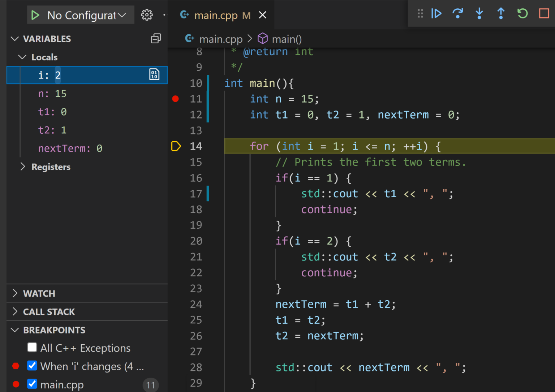This screenshot has width=555, height=392.
Task: Click the Step Into arrow icon
Action: click(x=479, y=14)
